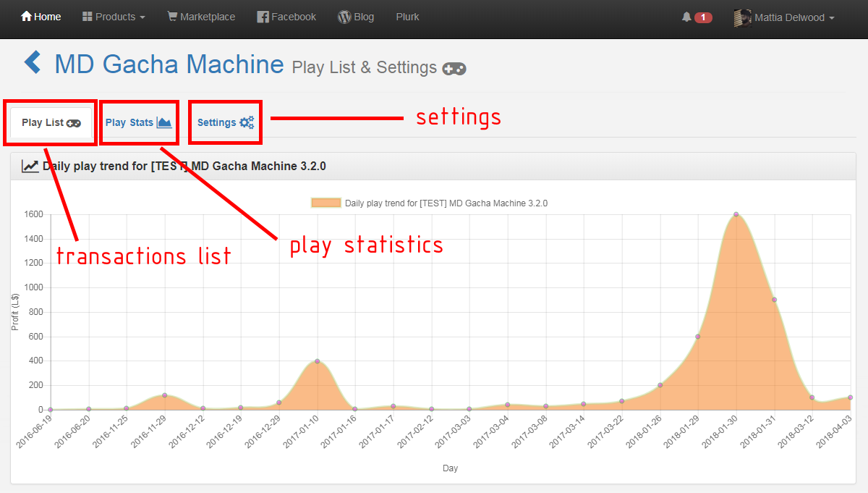
Task: Click the WordPress Blog icon
Action: click(x=344, y=17)
